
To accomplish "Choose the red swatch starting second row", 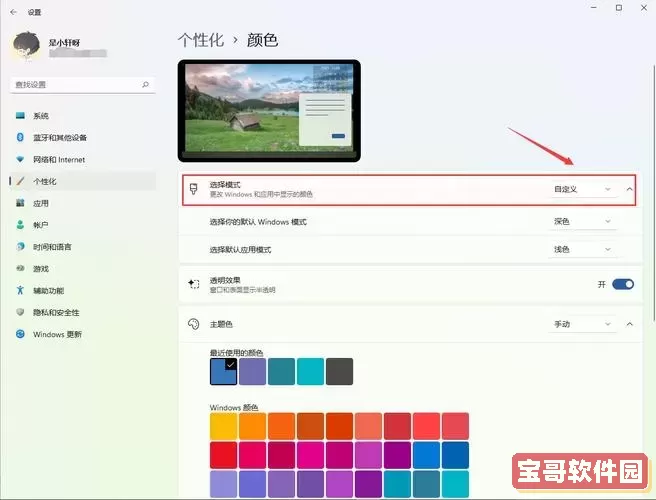I will [x=223, y=455].
